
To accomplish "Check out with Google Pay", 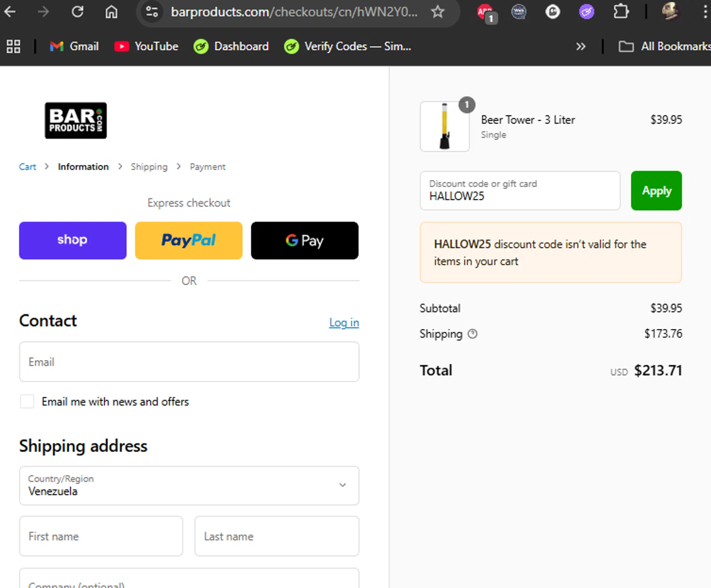I will point(305,240).
